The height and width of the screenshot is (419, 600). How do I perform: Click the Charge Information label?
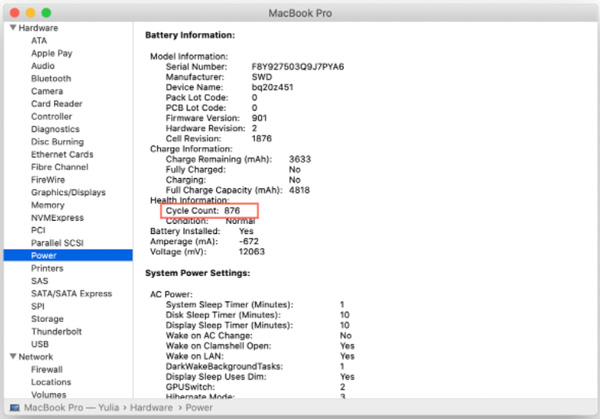click(191, 149)
